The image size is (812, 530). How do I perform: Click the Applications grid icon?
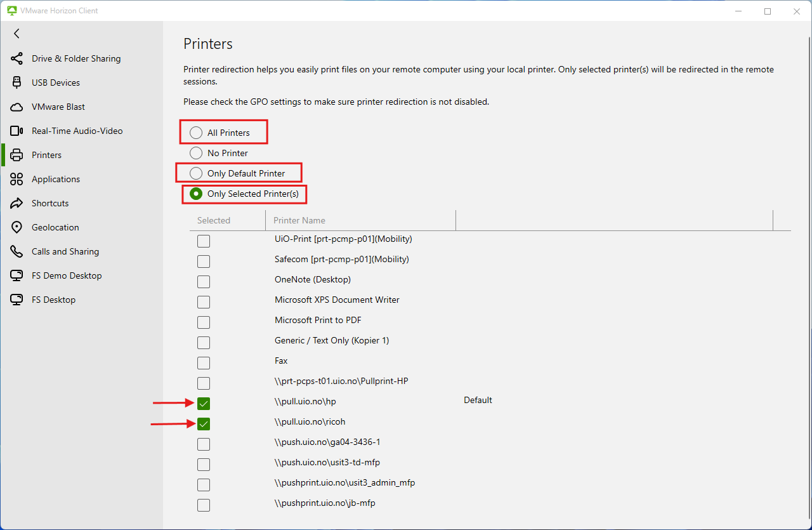coord(17,179)
